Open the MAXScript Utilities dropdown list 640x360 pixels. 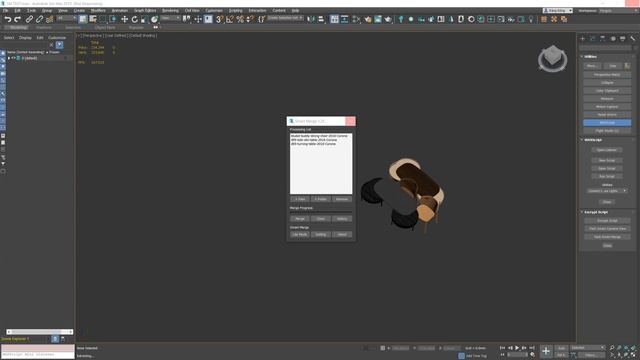click(607, 191)
